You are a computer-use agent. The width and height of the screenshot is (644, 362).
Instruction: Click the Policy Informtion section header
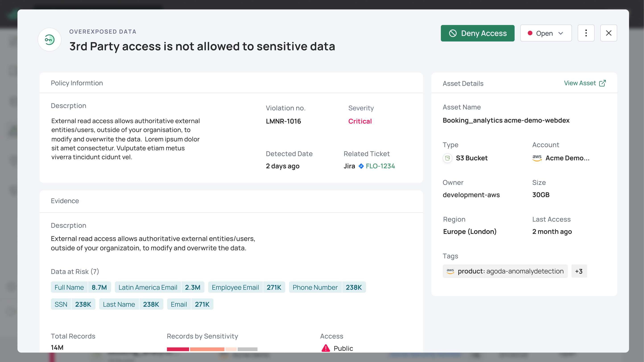[x=77, y=83]
